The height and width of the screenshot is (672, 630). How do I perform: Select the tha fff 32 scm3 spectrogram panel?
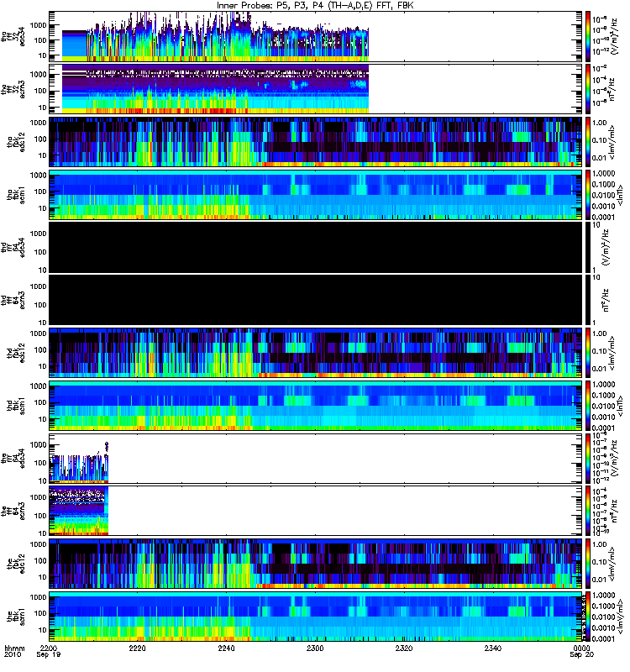pos(315,89)
